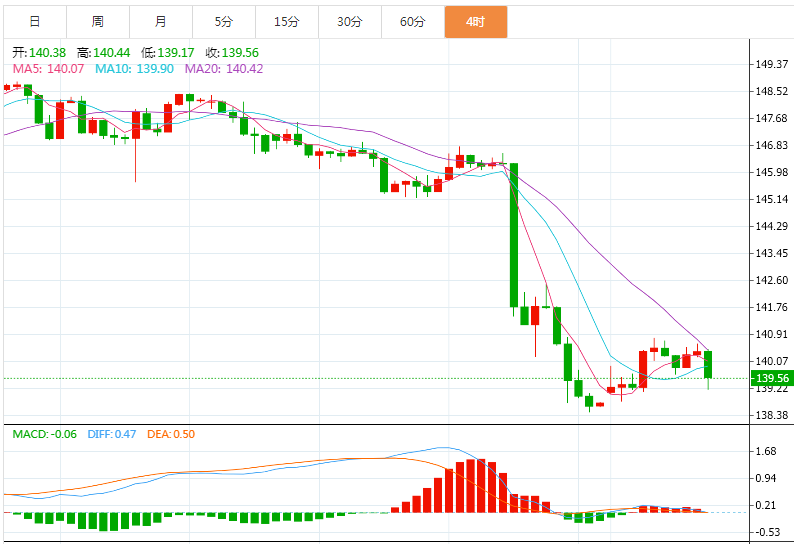This screenshot has height=544, width=794.
Task: Click the DEA: 0.50 indicator label
Action: (171, 435)
